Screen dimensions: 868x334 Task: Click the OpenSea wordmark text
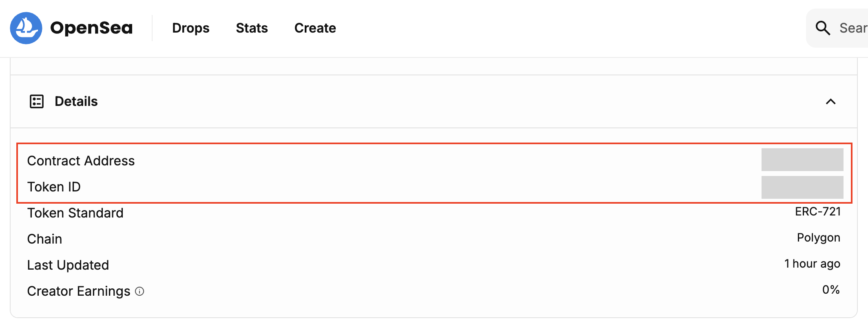91,28
